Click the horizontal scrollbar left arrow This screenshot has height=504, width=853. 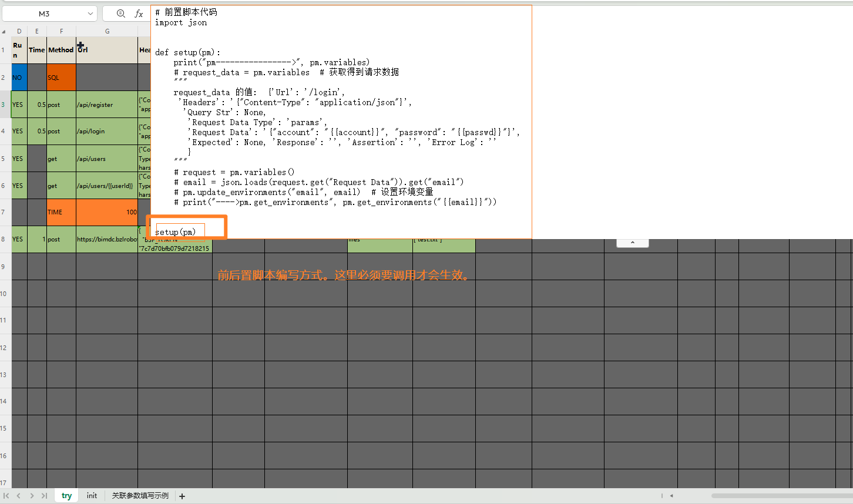click(671, 496)
